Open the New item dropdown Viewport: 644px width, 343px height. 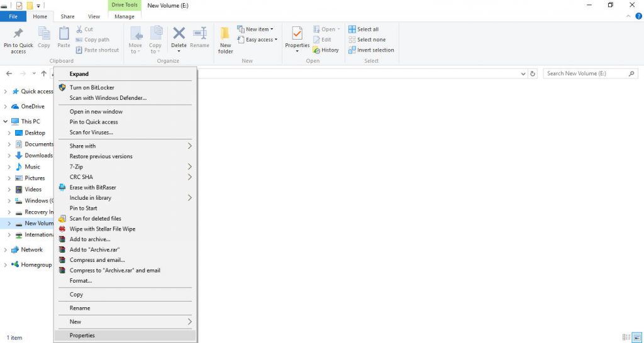(x=255, y=29)
